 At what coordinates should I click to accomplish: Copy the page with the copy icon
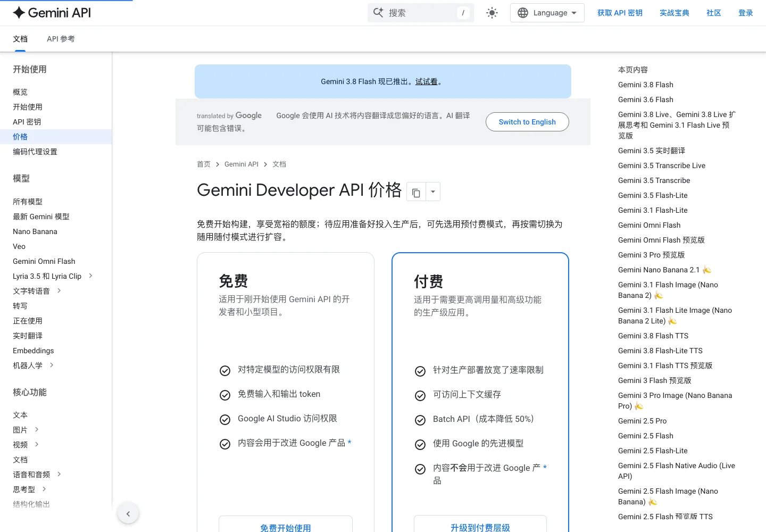click(416, 192)
